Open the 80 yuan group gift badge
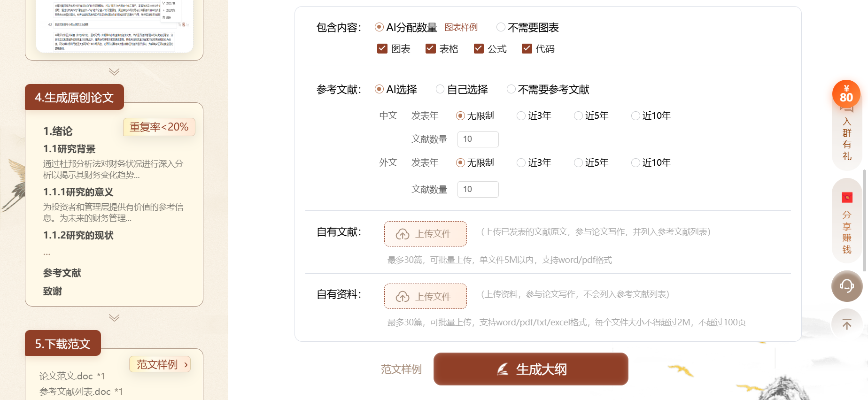Viewport: 868px width, 400px height. 846,94
